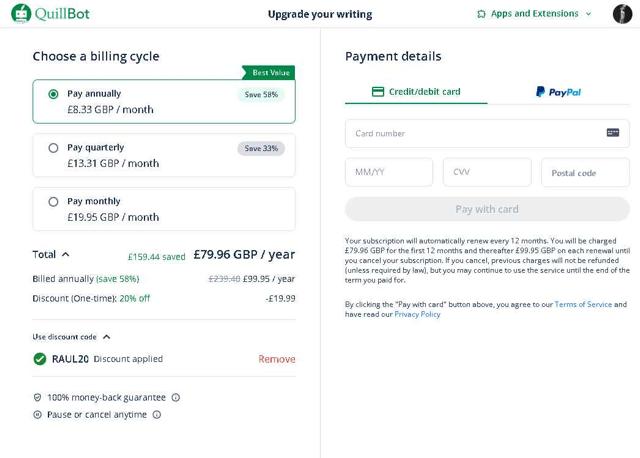Switch to the Credit/debit card tab

coord(416,92)
